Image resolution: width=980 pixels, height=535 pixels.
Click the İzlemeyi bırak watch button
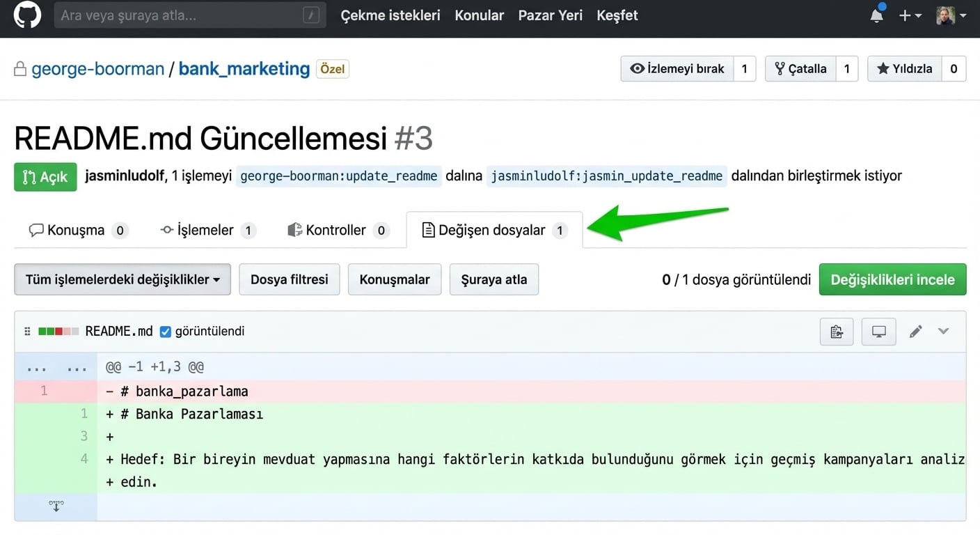677,69
